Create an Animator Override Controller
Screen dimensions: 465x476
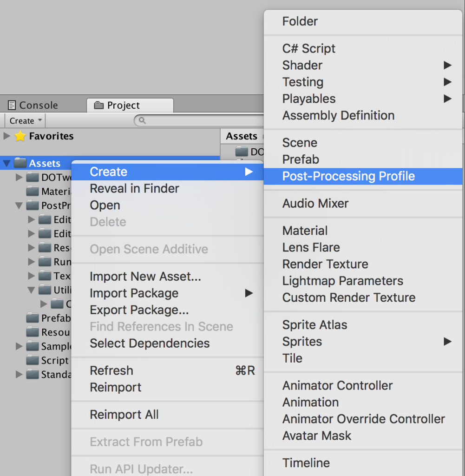[x=363, y=419]
